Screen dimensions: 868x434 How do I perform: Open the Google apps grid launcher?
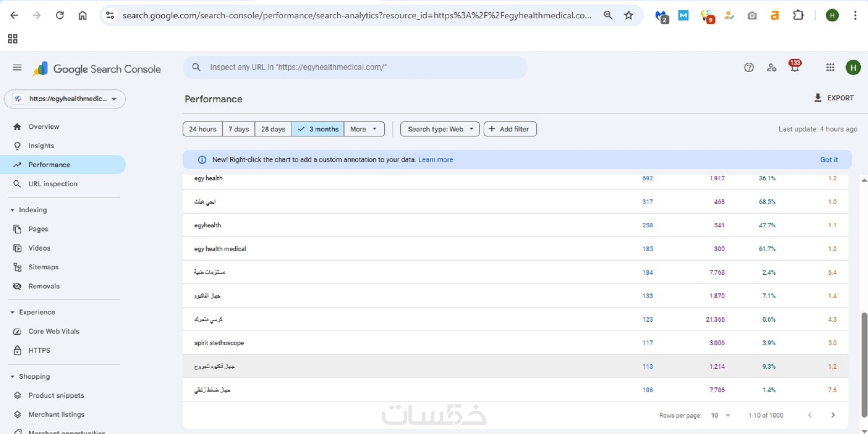830,68
